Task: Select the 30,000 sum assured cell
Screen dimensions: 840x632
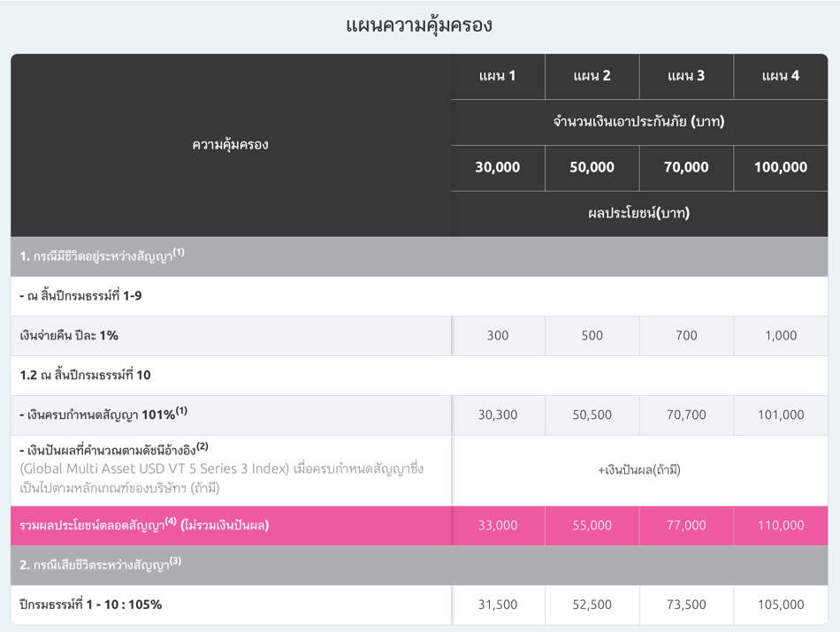Action: coord(498,168)
